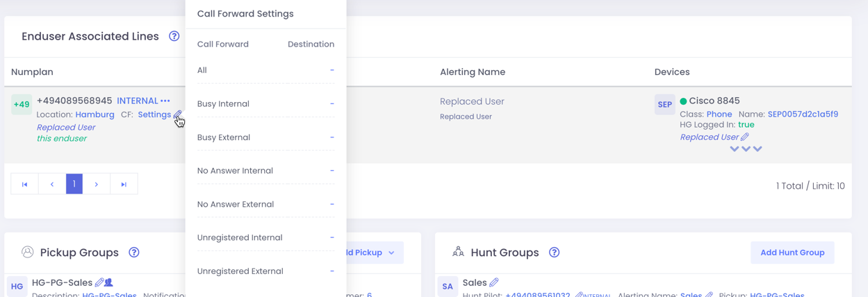
Task: Click the members icon beside HG-PG-Sales
Action: (109, 282)
